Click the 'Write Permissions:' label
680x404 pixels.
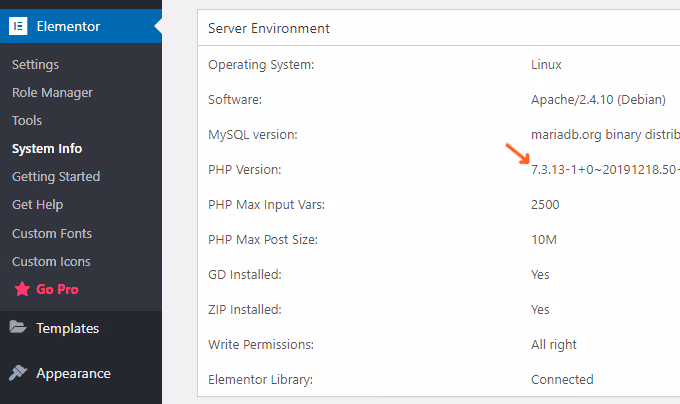pos(261,344)
